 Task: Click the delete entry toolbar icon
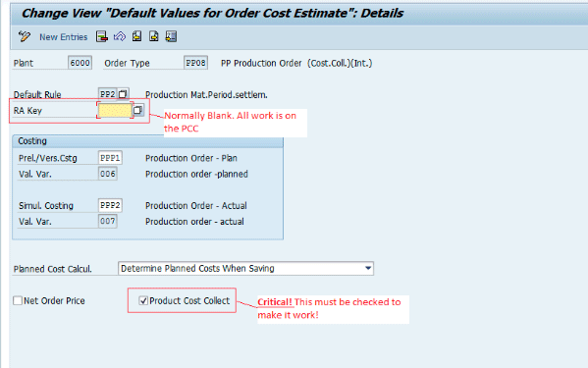click(x=102, y=36)
